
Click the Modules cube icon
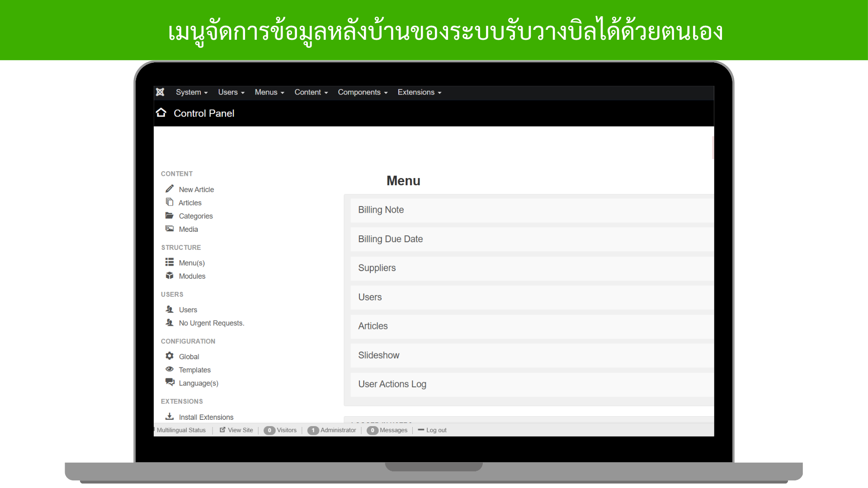click(170, 276)
